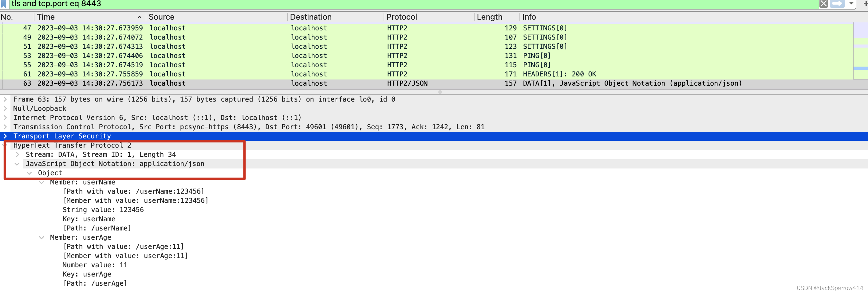Clear the display filter with the X icon
This screenshot has width=868, height=294.
[x=823, y=4]
